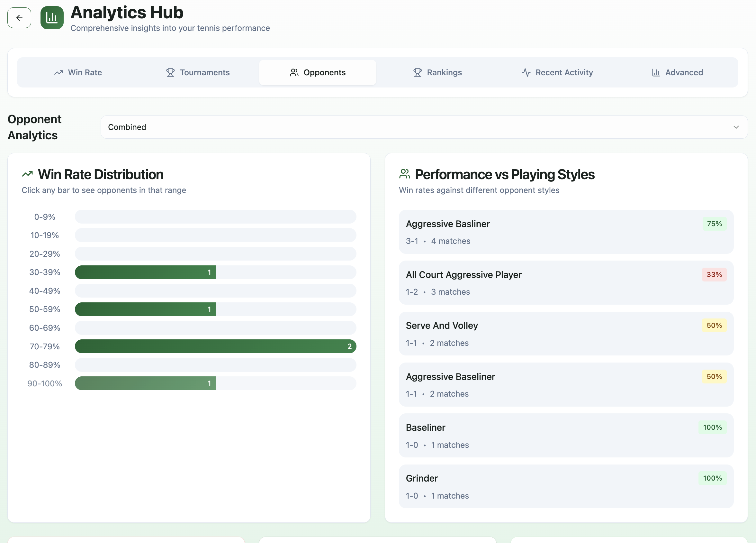This screenshot has height=543, width=756.
Task: Click the trending arrow icon on Win Rate tab
Action: tap(59, 72)
